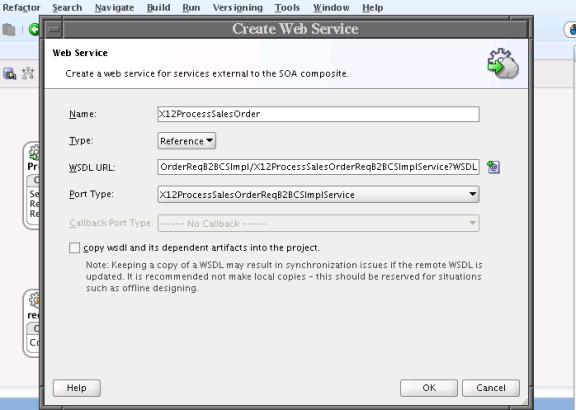Open the Tools menu

pyautogui.click(x=287, y=8)
